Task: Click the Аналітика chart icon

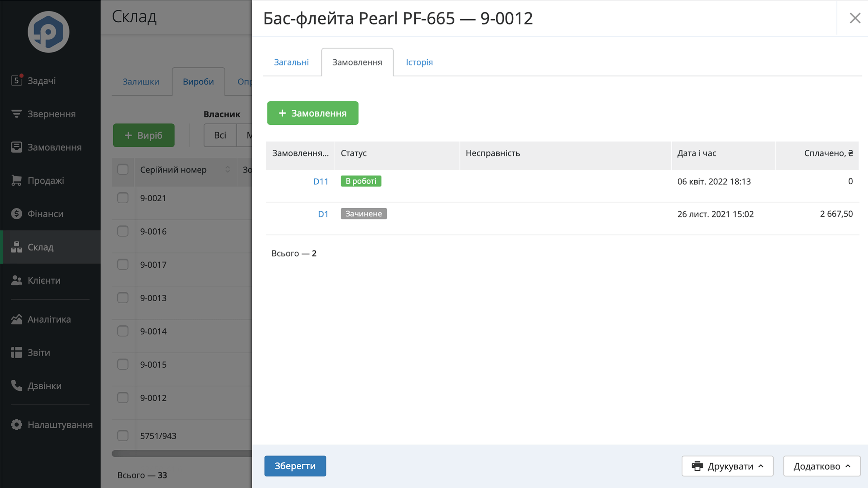Action: tap(16, 319)
